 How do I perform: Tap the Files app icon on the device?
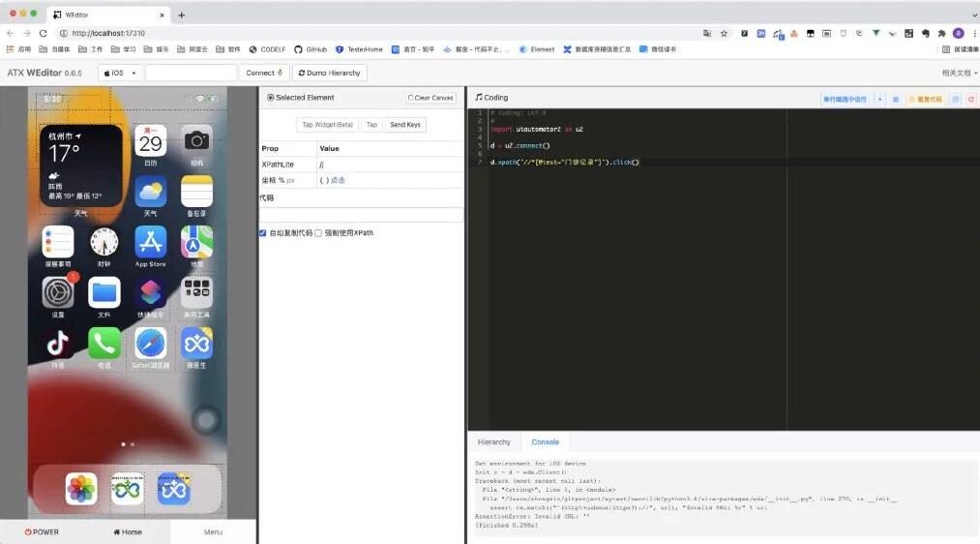pos(104,292)
